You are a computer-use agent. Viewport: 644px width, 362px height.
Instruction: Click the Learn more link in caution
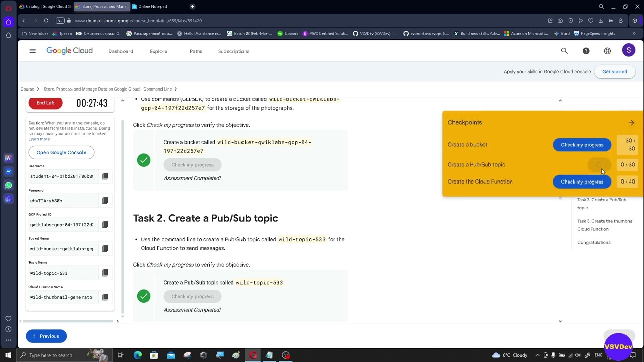click(39, 139)
